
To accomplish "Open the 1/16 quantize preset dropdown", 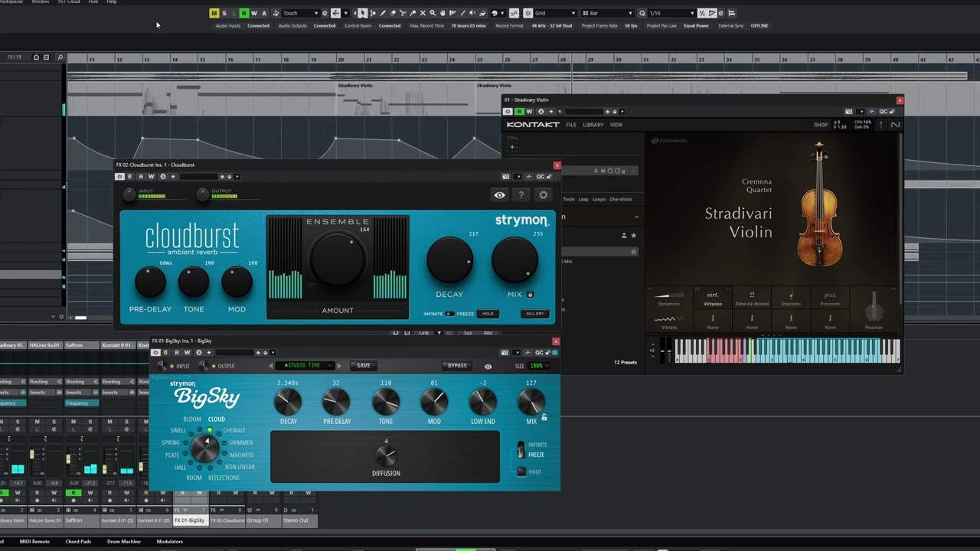I will coord(672,13).
